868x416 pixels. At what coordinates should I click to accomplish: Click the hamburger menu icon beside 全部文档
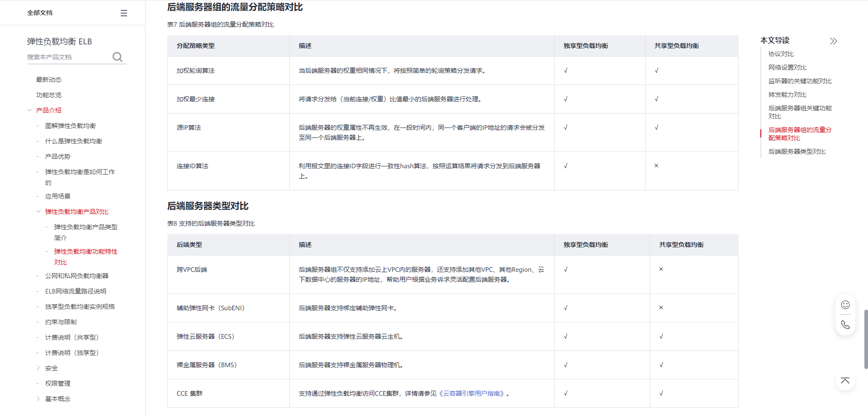(123, 13)
